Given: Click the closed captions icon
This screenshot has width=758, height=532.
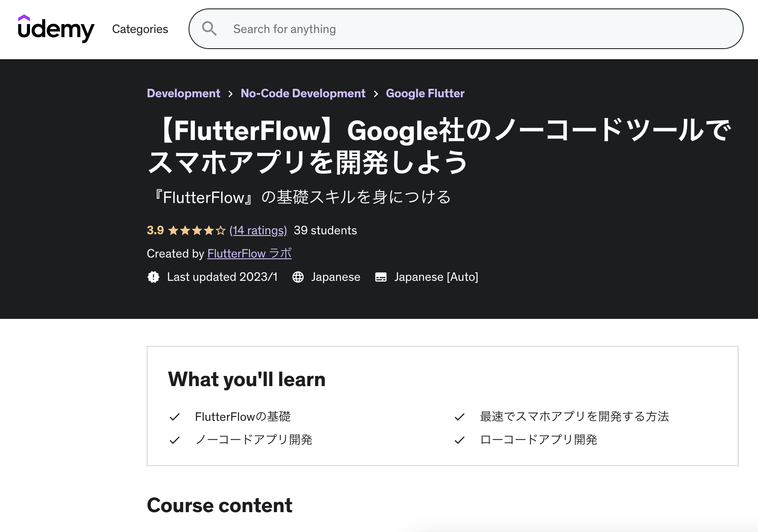Looking at the screenshot, I should pyautogui.click(x=381, y=277).
